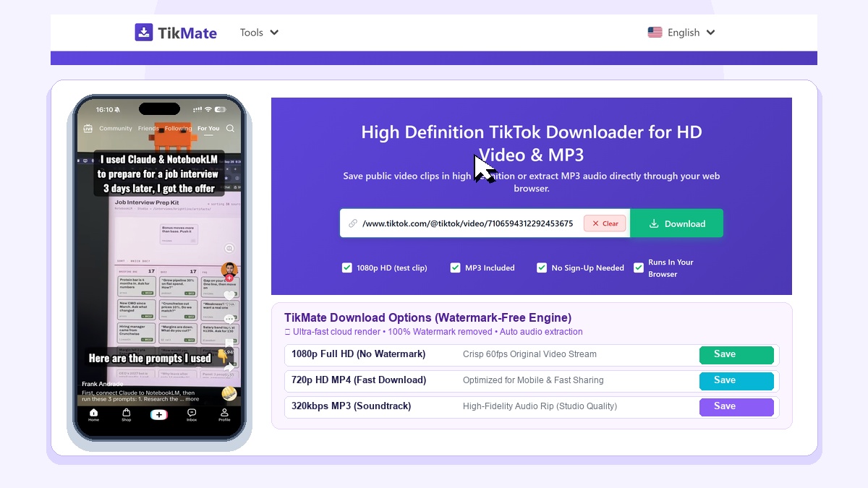The height and width of the screenshot is (488, 868).
Task: Open the English language selector
Action: [681, 33]
